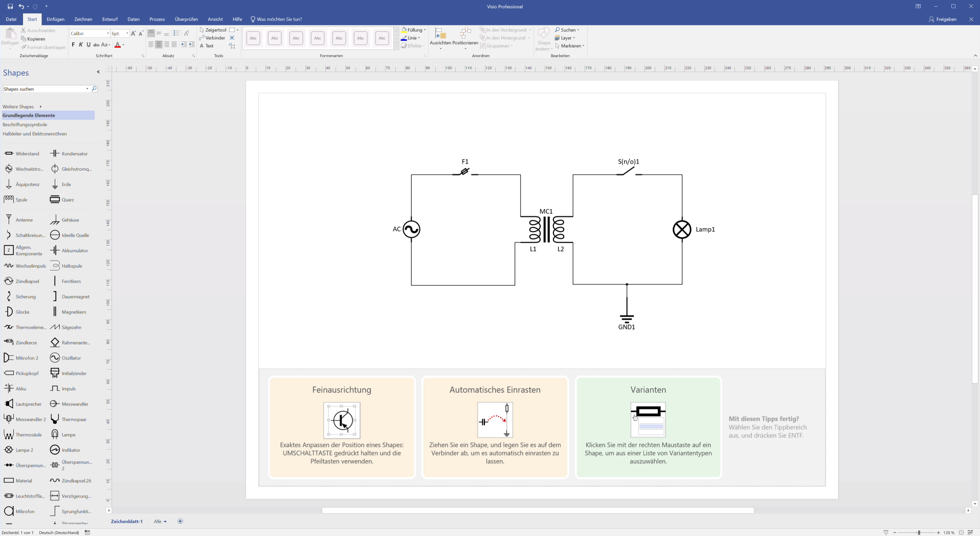Select the Widerstand shape in the stencil
The height and width of the screenshot is (536, 980).
[x=21, y=153]
